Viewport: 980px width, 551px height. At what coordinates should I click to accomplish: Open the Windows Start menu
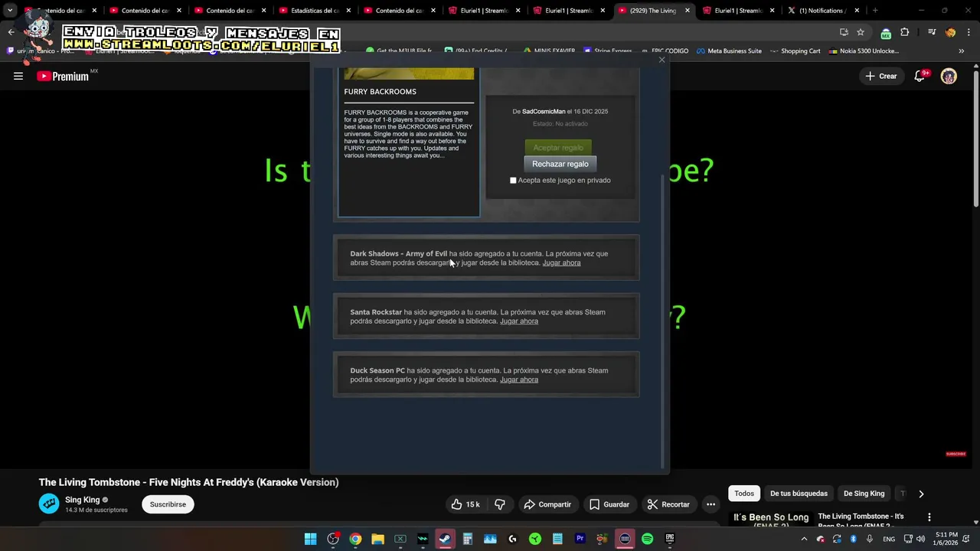(x=310, y=539)
